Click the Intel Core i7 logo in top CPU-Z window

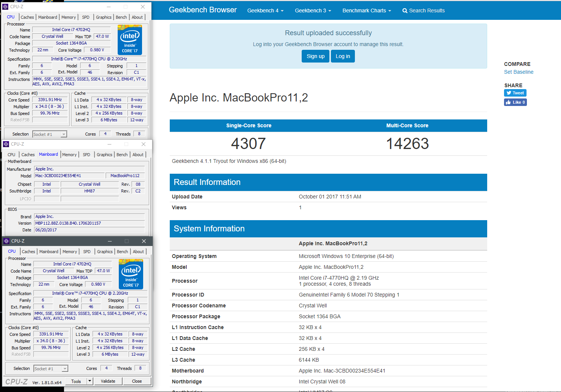tap(130, 40)
